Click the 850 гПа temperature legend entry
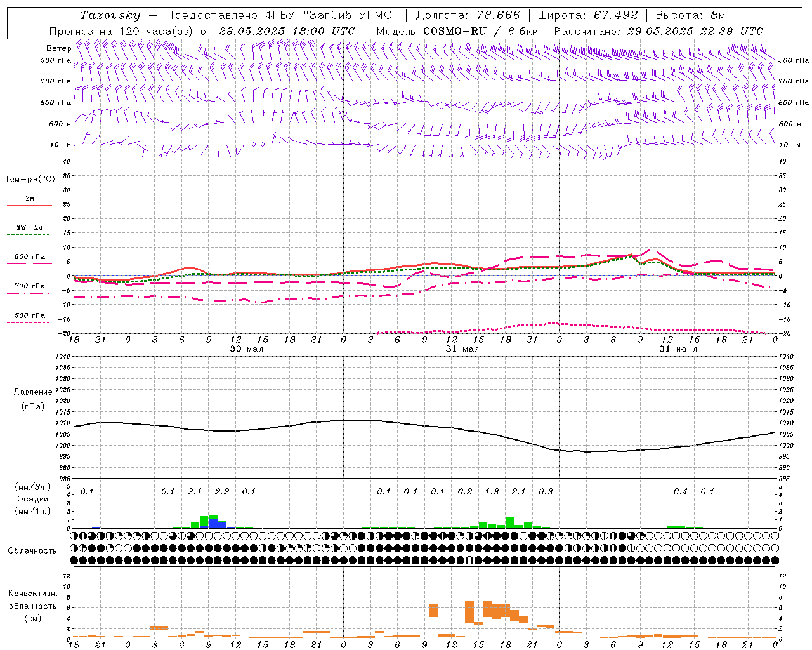The width and height of the screenshot is (812, 650). click(x=29, y=257)
